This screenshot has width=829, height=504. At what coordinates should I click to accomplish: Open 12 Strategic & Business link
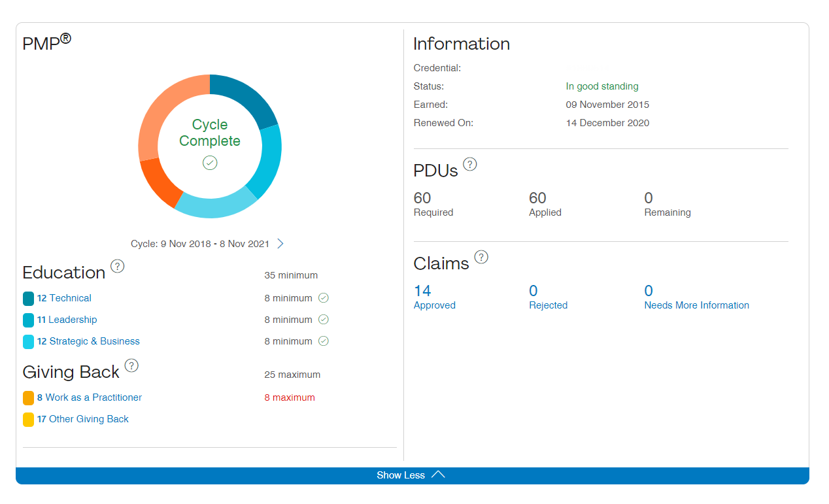pyautogui.click(x=88, y=341)
